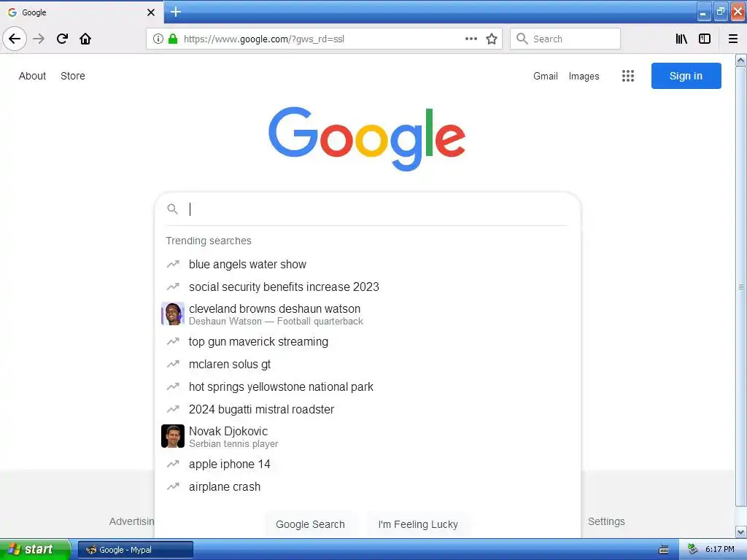
Task: Click Google - Mypal taskbar button
Action: [x=135, y=550]
